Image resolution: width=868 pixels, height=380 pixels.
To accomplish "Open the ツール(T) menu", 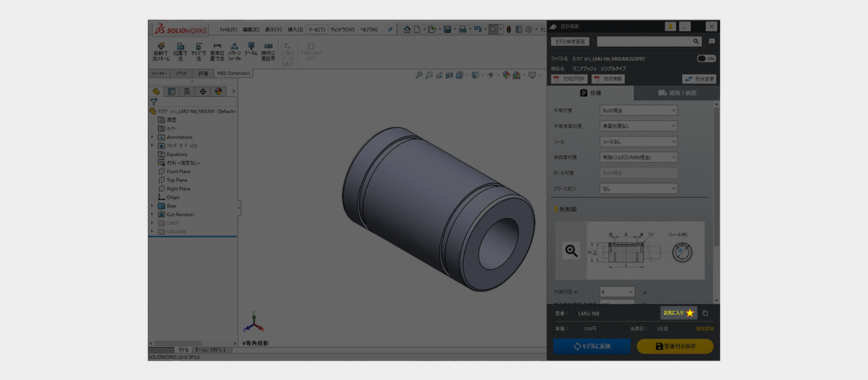I will tap(317, 30).
